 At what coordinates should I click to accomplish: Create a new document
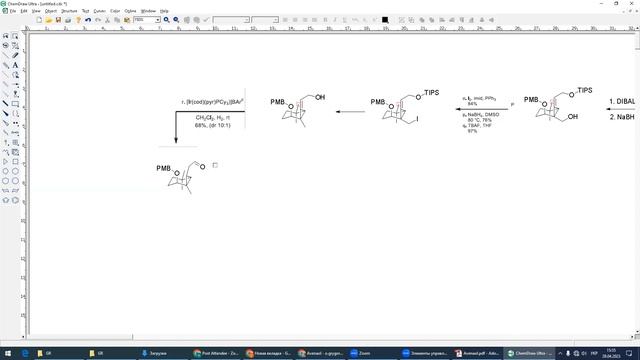coord(39,20)
